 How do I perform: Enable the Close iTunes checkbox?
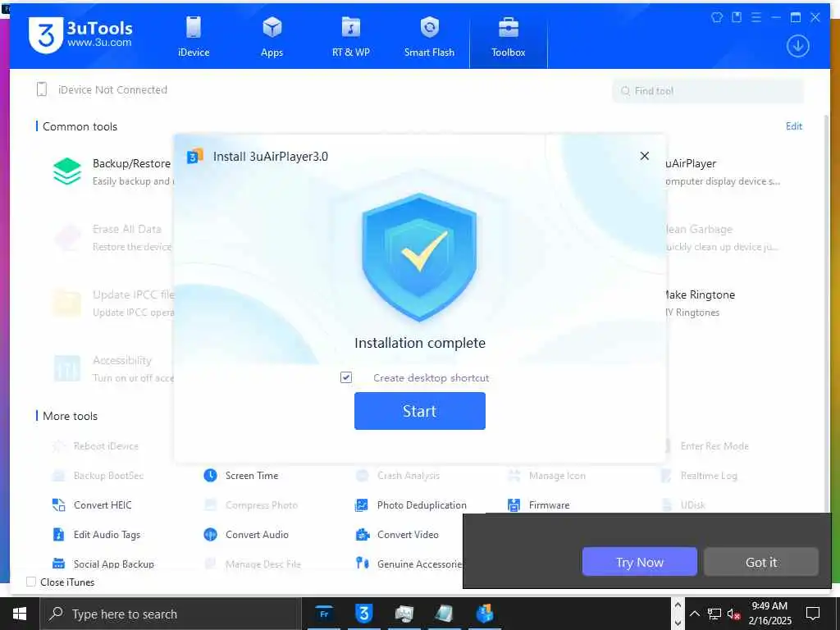tap(31, 582)
